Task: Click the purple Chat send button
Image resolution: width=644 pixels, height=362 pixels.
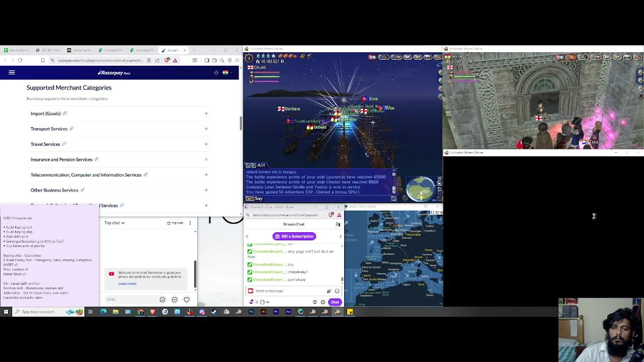Action: [x=335, y=302]
